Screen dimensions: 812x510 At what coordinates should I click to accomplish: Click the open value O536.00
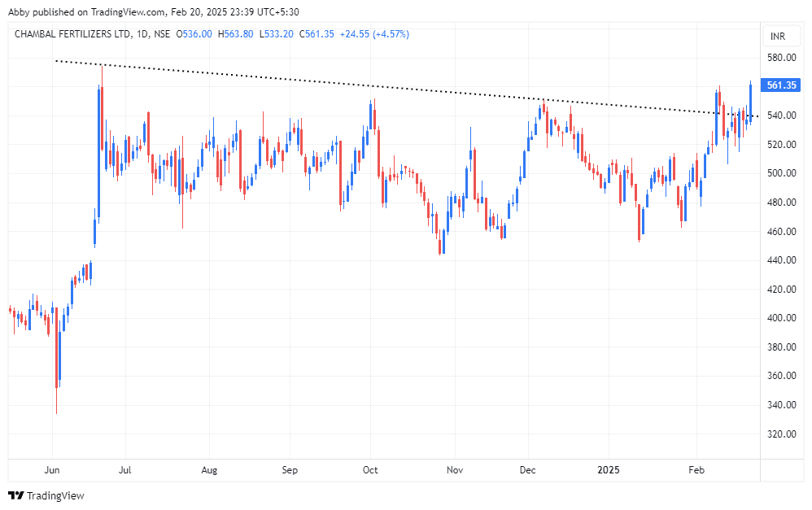(x=194, y=34)
